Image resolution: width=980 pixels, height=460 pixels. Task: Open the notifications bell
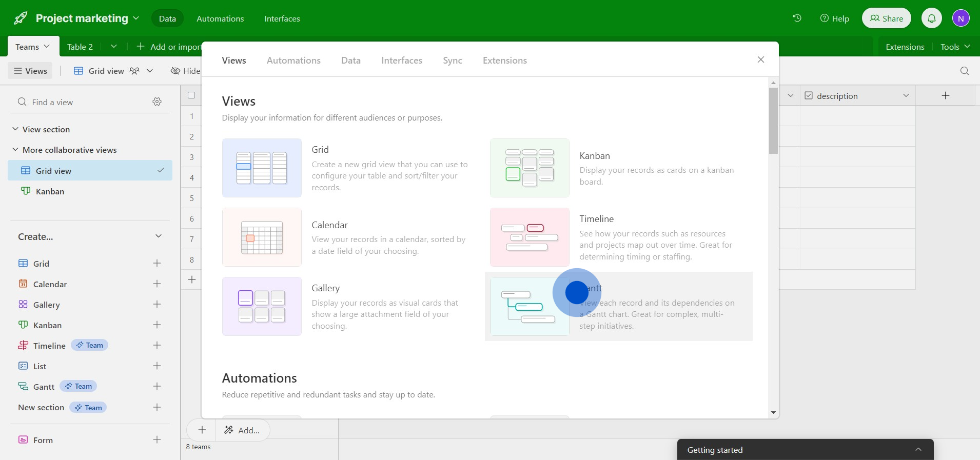[x=932, y=18]
